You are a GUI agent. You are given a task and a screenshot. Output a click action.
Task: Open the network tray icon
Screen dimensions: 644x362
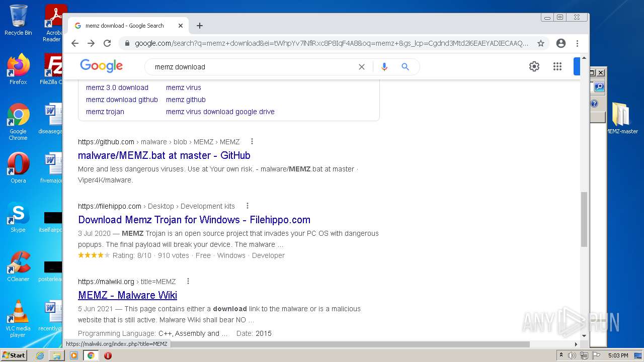[584, 355]
